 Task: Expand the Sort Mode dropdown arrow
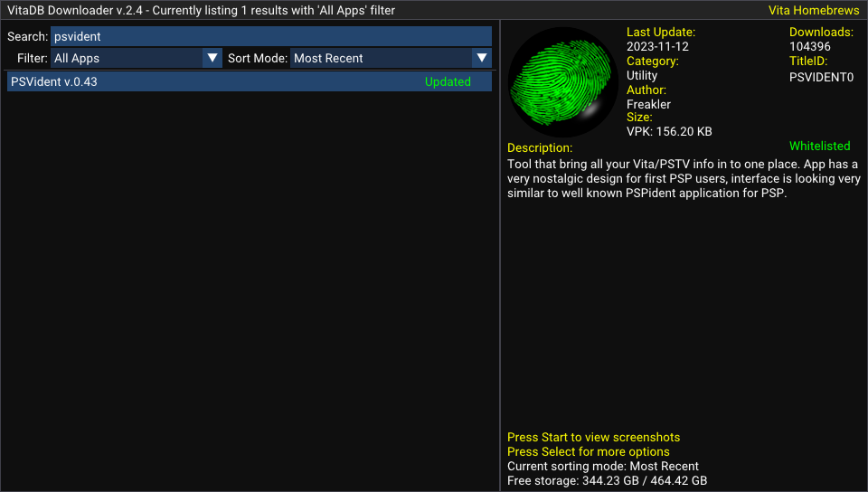click(482, 58)
